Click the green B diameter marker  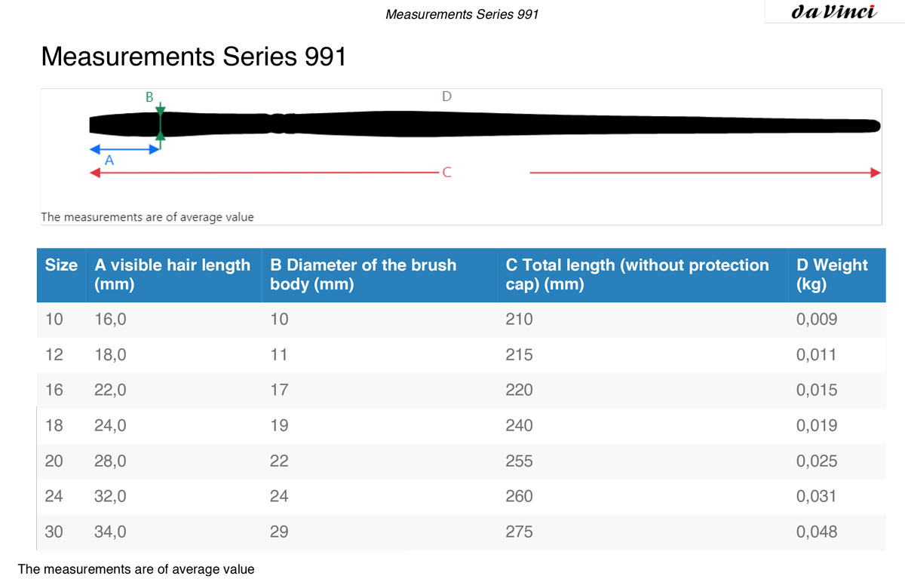[x=160, y=123]
